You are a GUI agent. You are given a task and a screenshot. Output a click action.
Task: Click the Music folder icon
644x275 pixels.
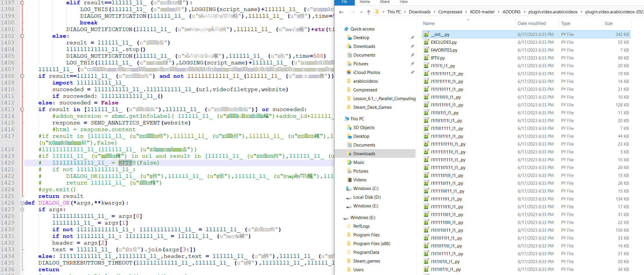(349, 162)
